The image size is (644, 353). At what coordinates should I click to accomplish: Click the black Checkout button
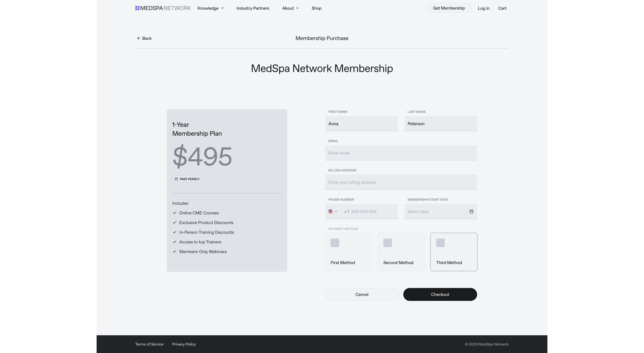pos(440,294)
